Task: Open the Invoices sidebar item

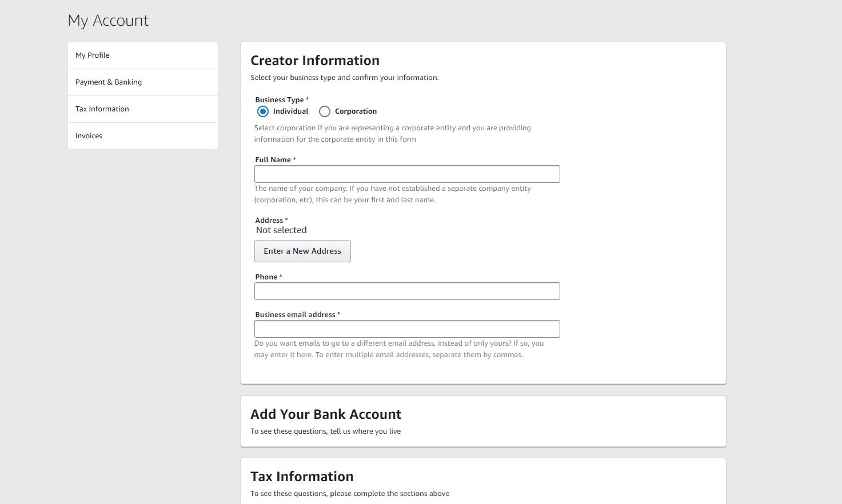Action: (x=89, y=136)
